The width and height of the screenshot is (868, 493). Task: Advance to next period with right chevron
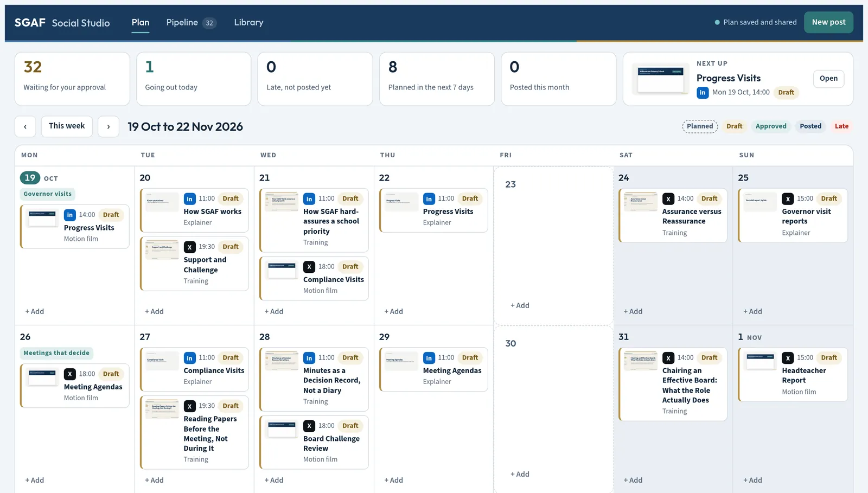(108, 126)
